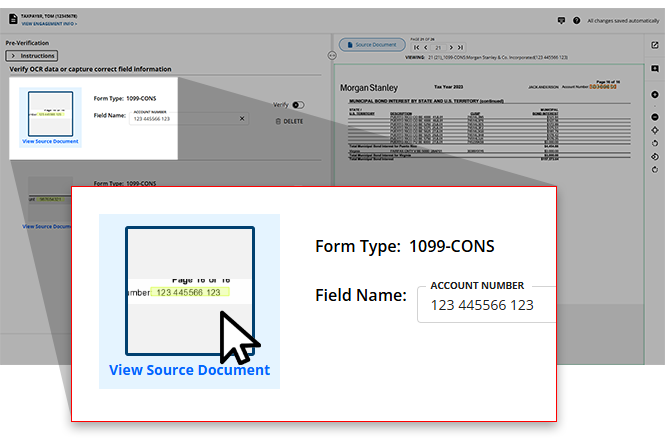Click the Morgan Stanley logo in source document

pyautogui.click(x=369, y=88)
